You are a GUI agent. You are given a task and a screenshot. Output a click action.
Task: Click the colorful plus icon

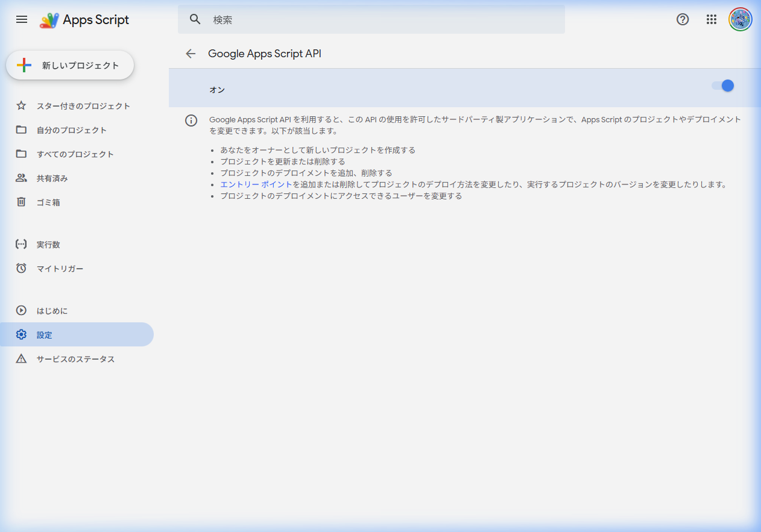(x=24, y=66)
